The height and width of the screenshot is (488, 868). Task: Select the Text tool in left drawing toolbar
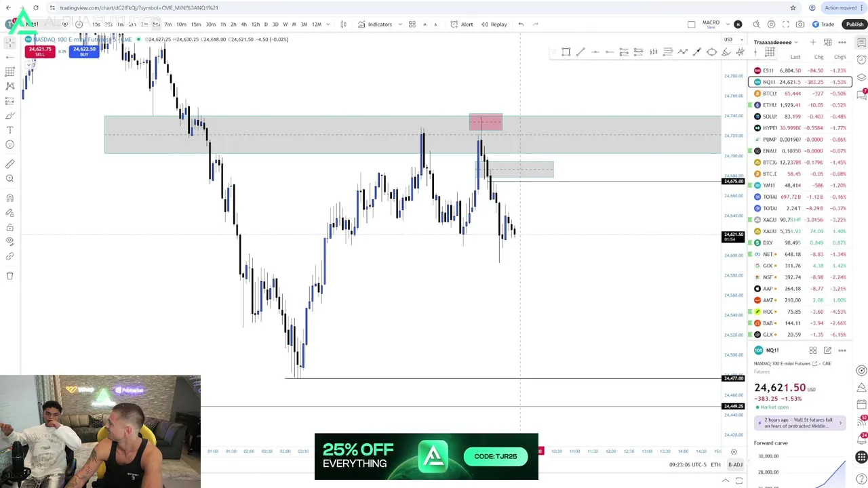(x=9, y=129)
